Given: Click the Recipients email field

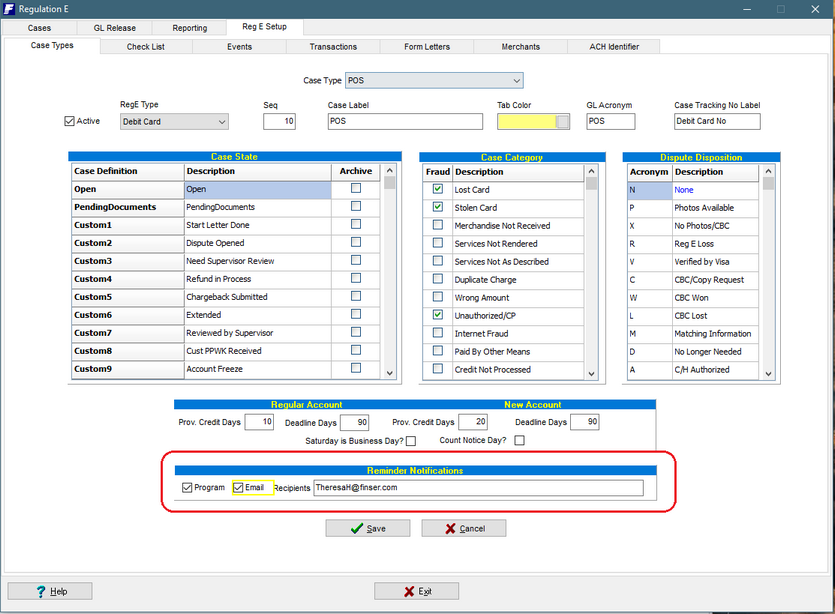Looking at the screenshot, I should (478, 488).
